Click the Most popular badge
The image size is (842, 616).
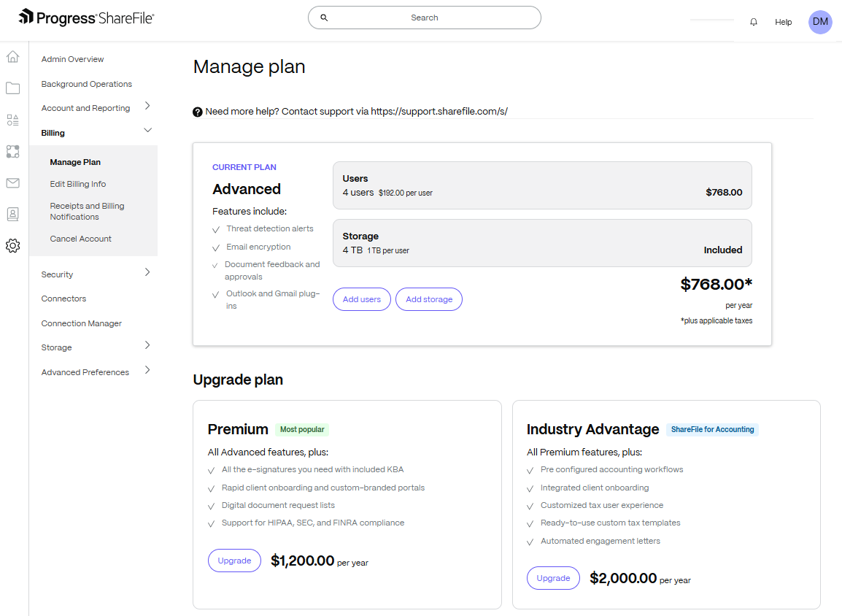click(x=302, y=430)
